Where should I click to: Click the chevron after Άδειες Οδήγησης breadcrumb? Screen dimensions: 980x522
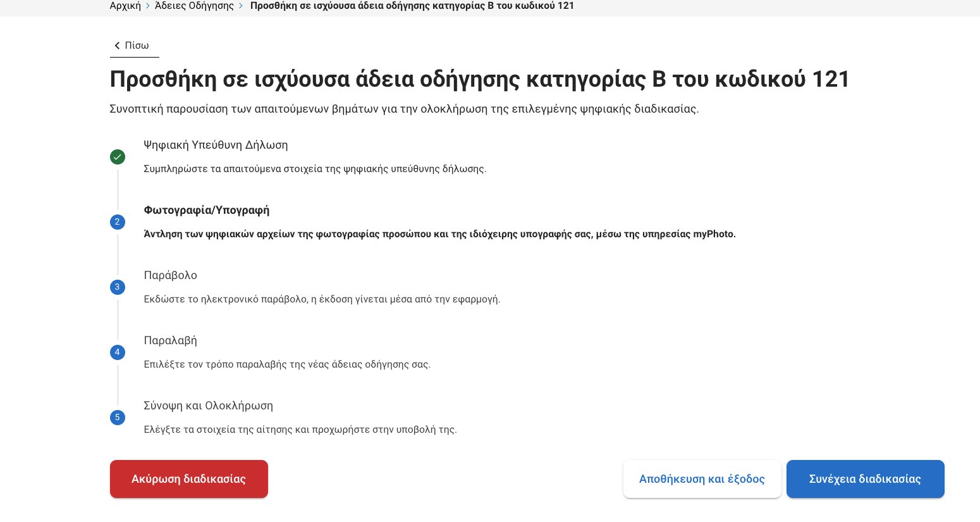241,5
